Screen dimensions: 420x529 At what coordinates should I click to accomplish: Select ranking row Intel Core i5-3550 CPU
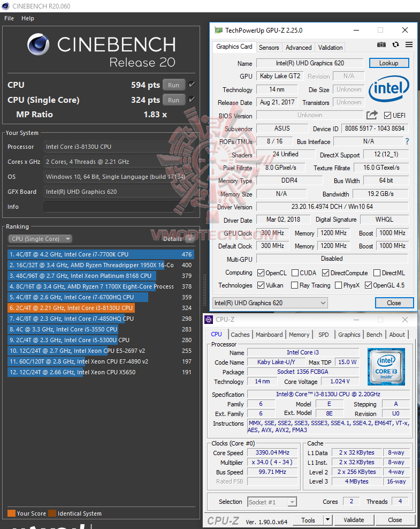pyautogui.click(x=101, y=329)
